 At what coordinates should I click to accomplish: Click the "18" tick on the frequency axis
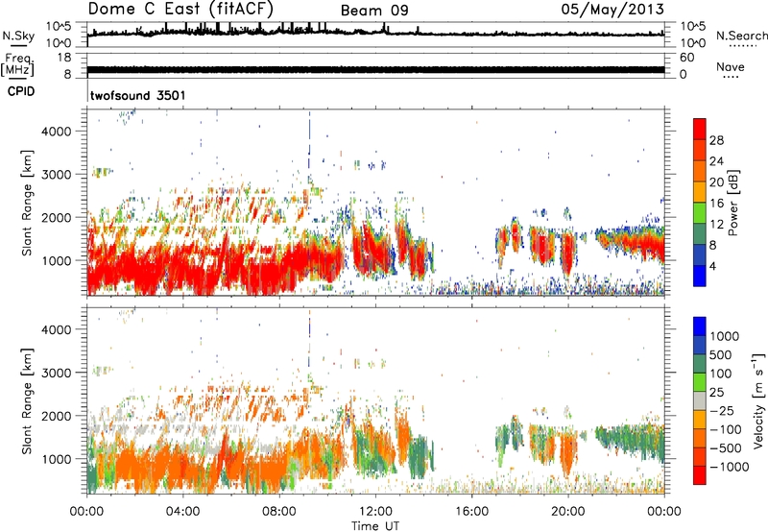[64, 58]
